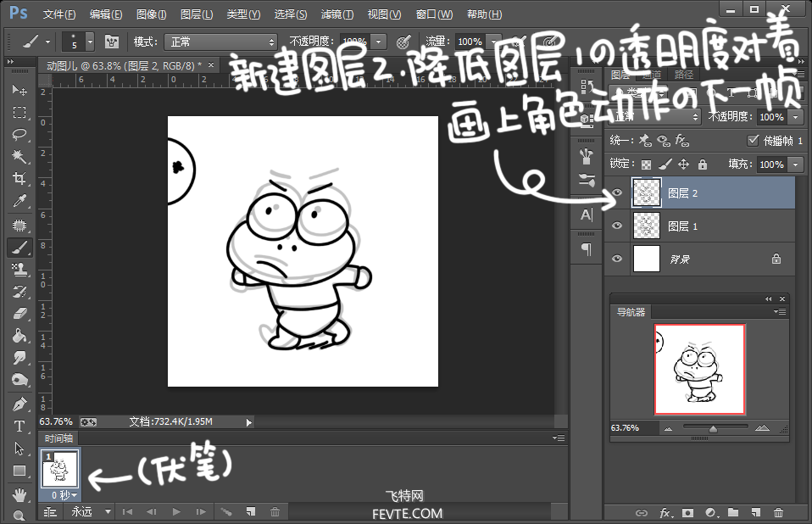Image resolution: width=812 pixels, height=524 pixels.
Task: Select the Sponge tool
Action: [19, 380]
